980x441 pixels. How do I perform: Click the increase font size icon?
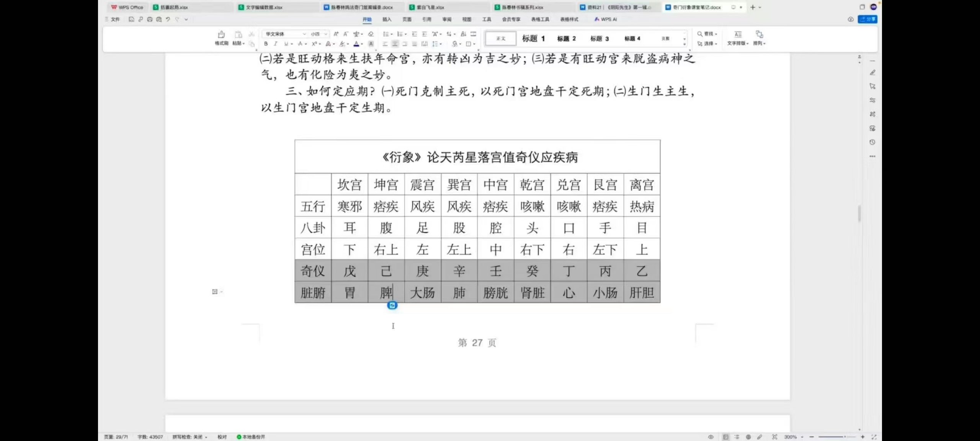point(336,34)
